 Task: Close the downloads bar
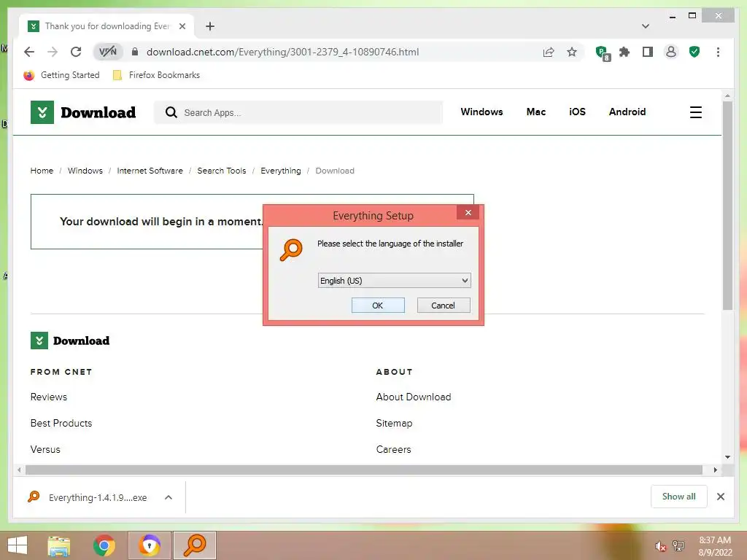720,497
